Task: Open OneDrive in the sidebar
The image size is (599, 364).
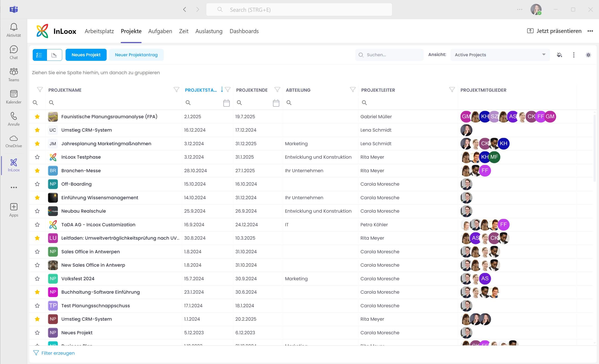Action: [14, 141]
